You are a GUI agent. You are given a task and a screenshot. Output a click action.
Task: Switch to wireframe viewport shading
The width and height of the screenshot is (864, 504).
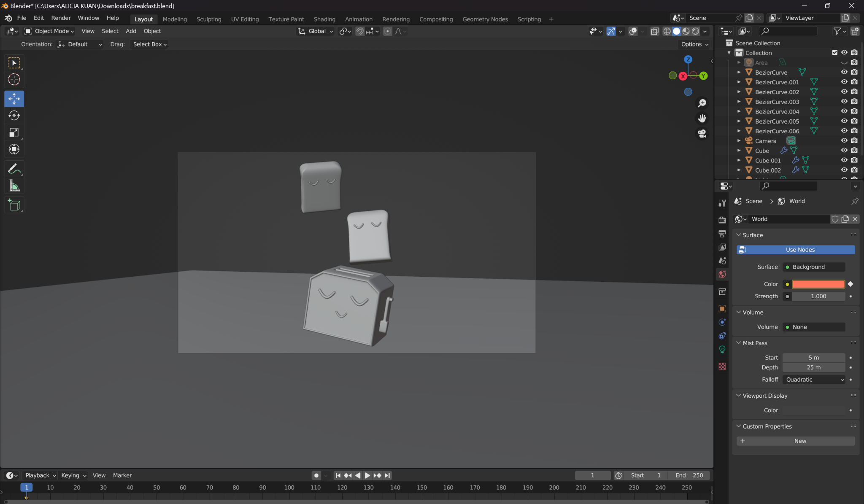point(667,31)
